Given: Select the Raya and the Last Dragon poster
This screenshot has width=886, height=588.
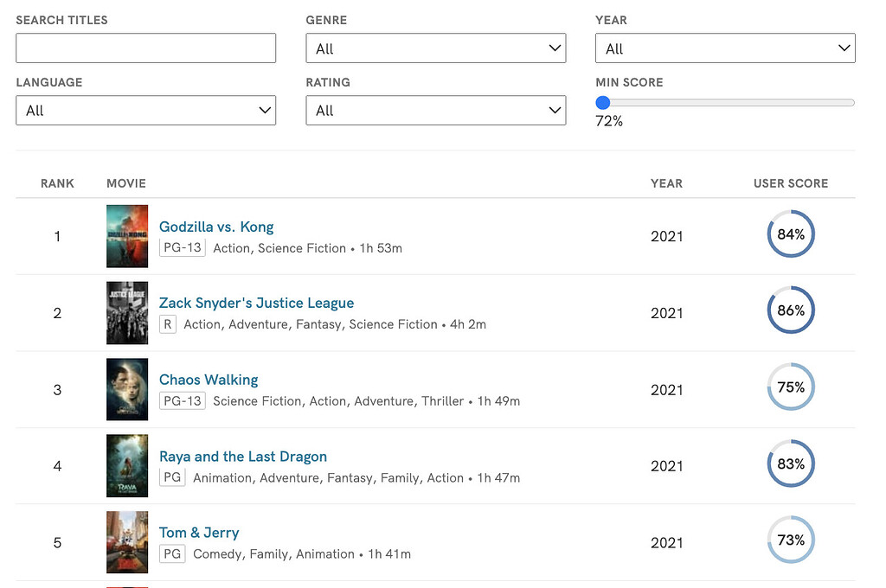Looking at the screenshot, I should point(127,466).
